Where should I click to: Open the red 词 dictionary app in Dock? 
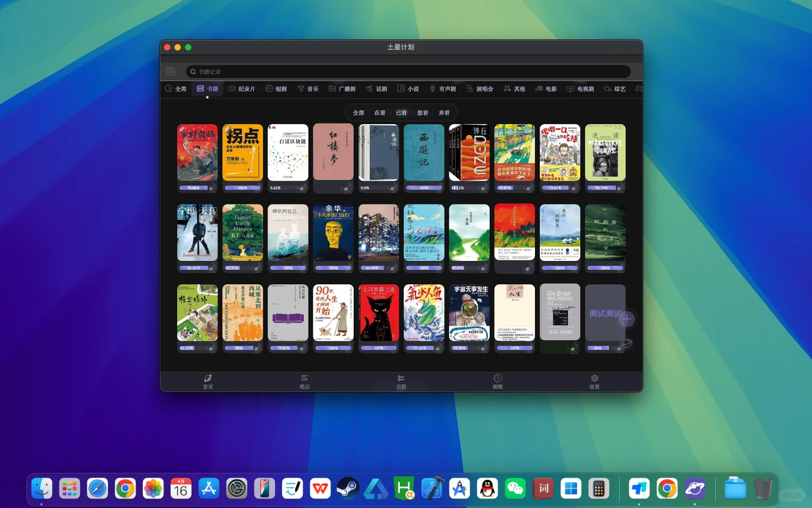point(543,489)
